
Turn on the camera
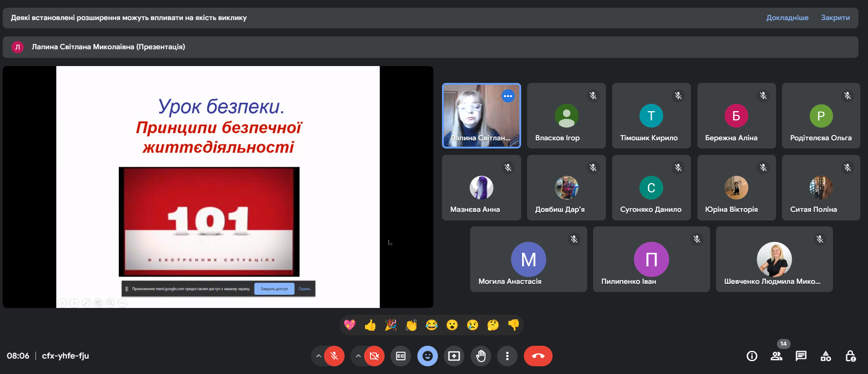point(374,356)
